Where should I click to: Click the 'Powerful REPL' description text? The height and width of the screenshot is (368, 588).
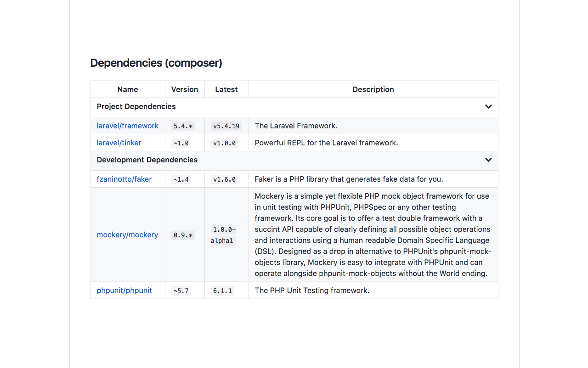pyautogui.click(x=327, y=143)
